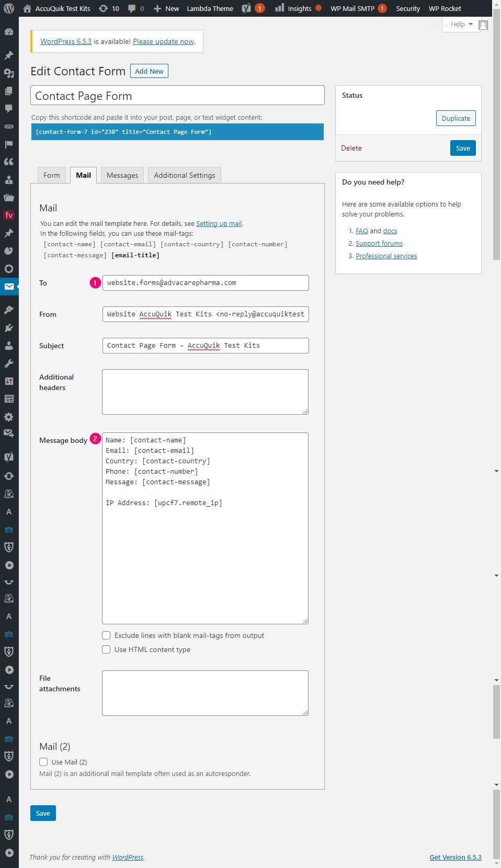Open the mail-with-arrow SMTP icon in sidebar

9,433
